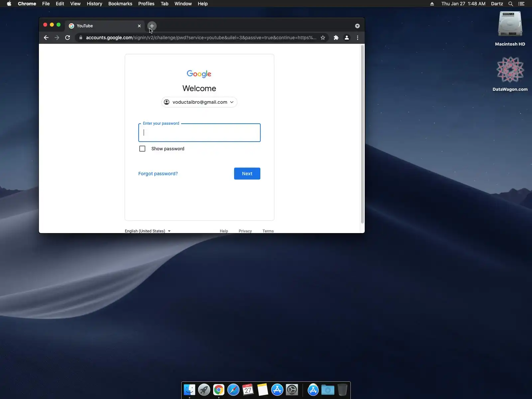
Task: Open the Trash in the dock
Action: click(342, 390)
